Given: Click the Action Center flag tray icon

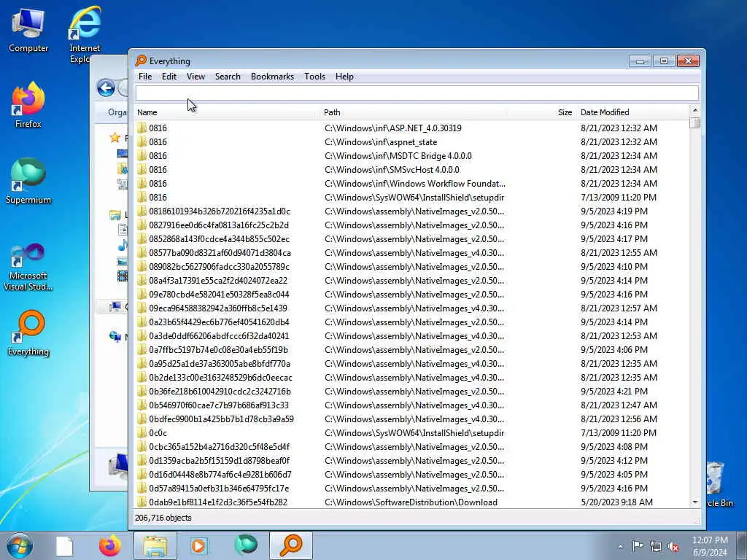Looking at the screenshot, I should click(x=638, y=545).
